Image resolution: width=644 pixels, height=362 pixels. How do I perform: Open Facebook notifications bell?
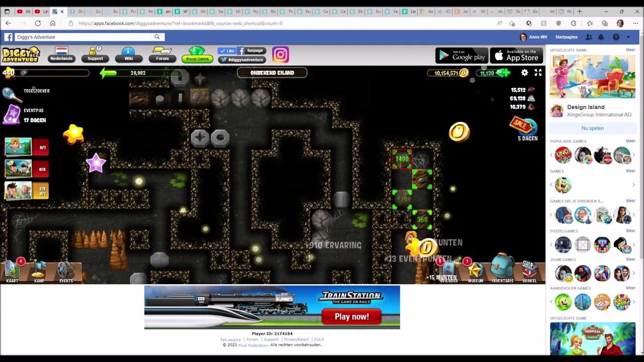click(x=601, y=37)
